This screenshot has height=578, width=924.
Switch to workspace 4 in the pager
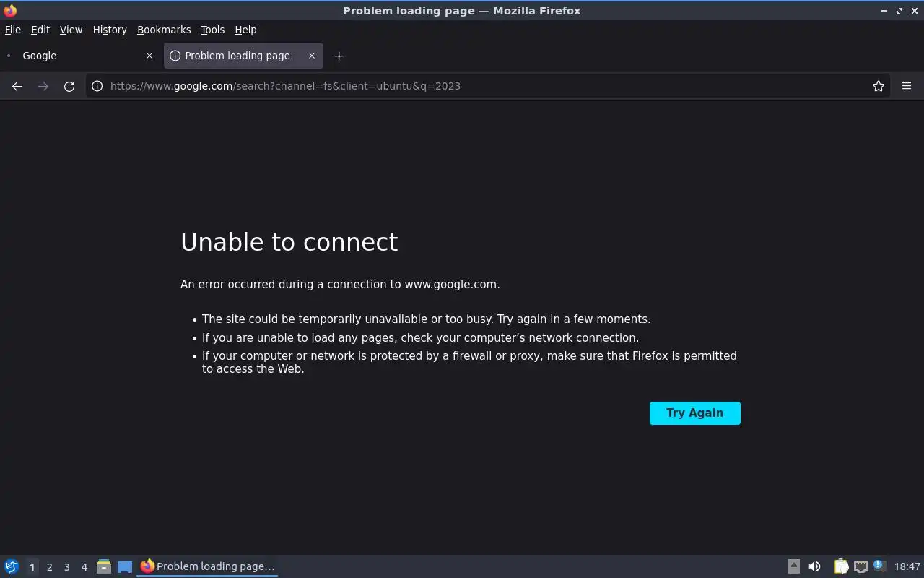click(x=84, y=567)
